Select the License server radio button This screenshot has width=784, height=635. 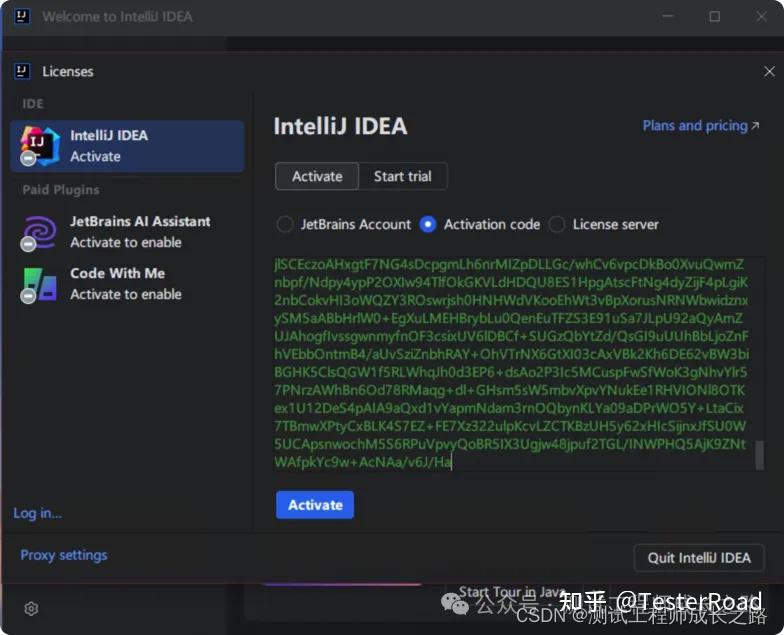(557, 224)
